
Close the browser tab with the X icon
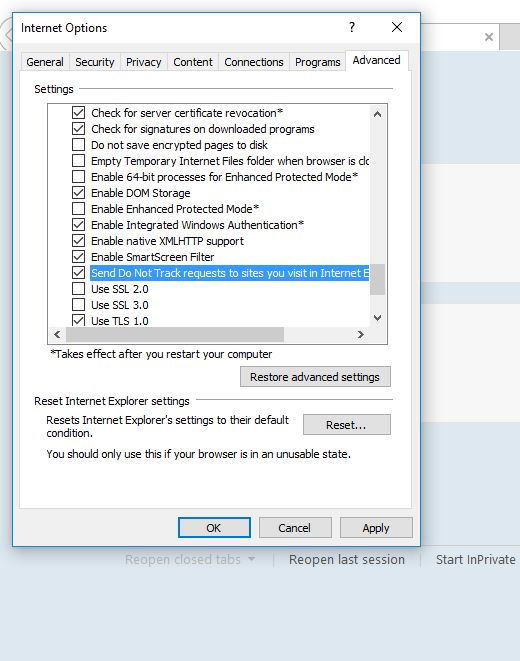[x=489, y=37]
